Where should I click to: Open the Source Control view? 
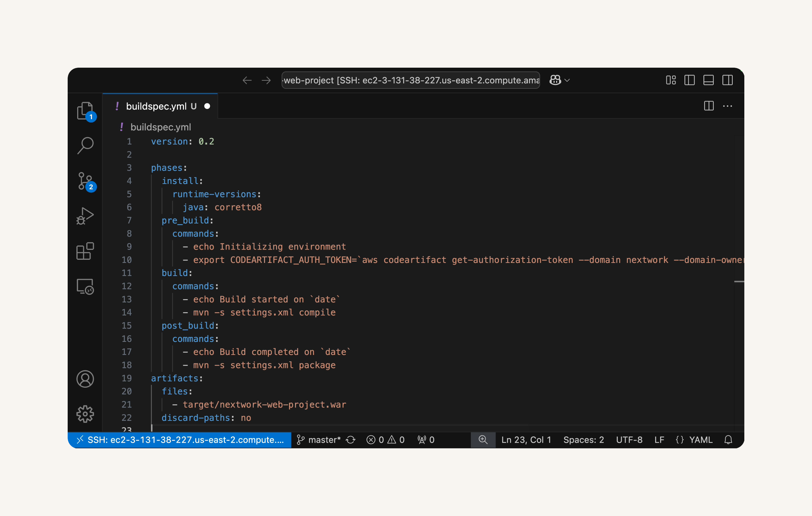[x=85, y=181]
